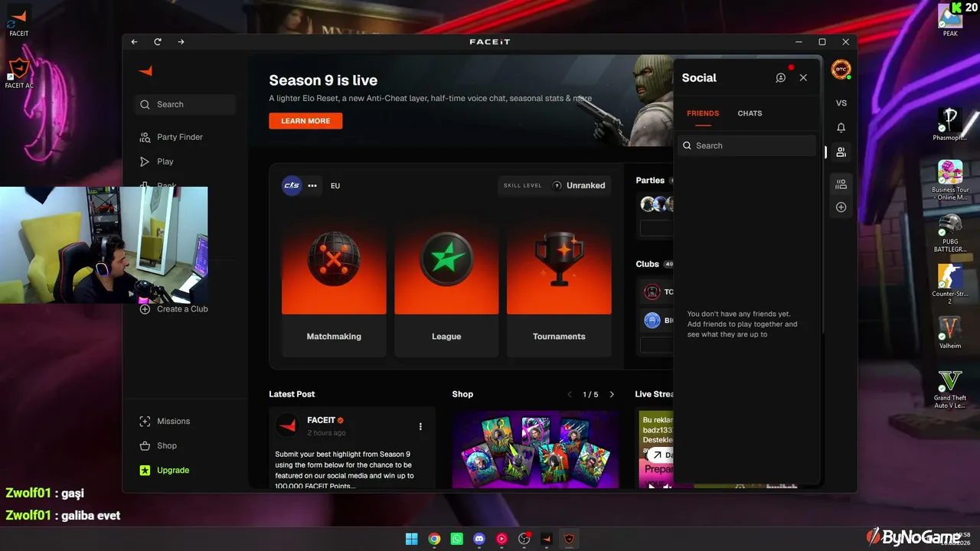
Task: Open the Shop card pack thumbnail
Action: 535,449
